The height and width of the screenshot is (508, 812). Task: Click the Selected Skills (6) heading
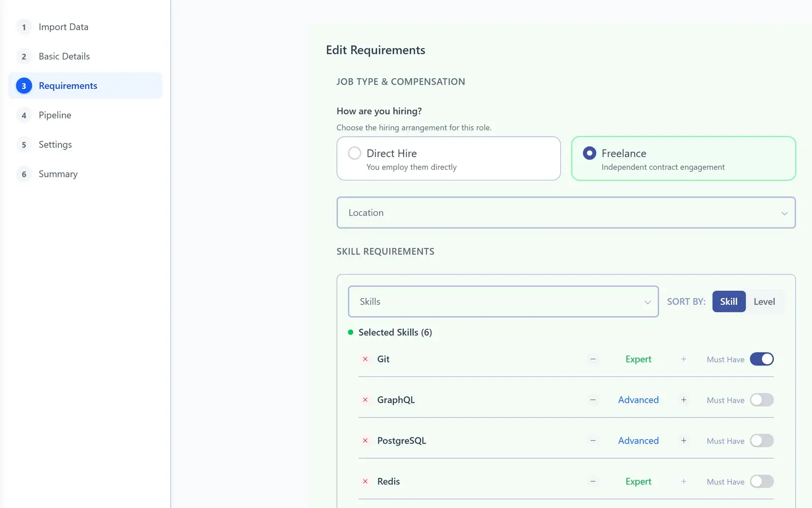395,332
